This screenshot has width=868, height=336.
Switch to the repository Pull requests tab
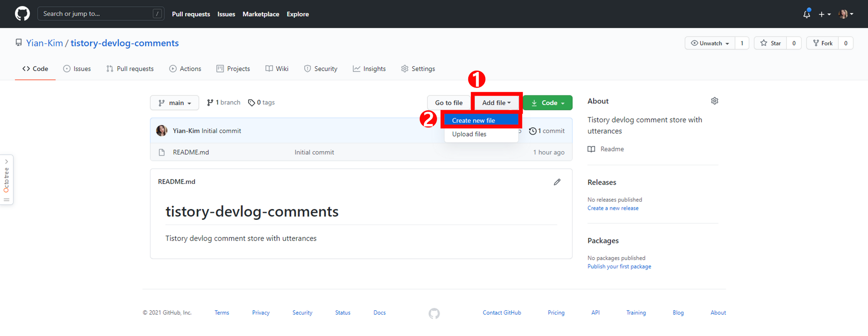click(130, 69)
